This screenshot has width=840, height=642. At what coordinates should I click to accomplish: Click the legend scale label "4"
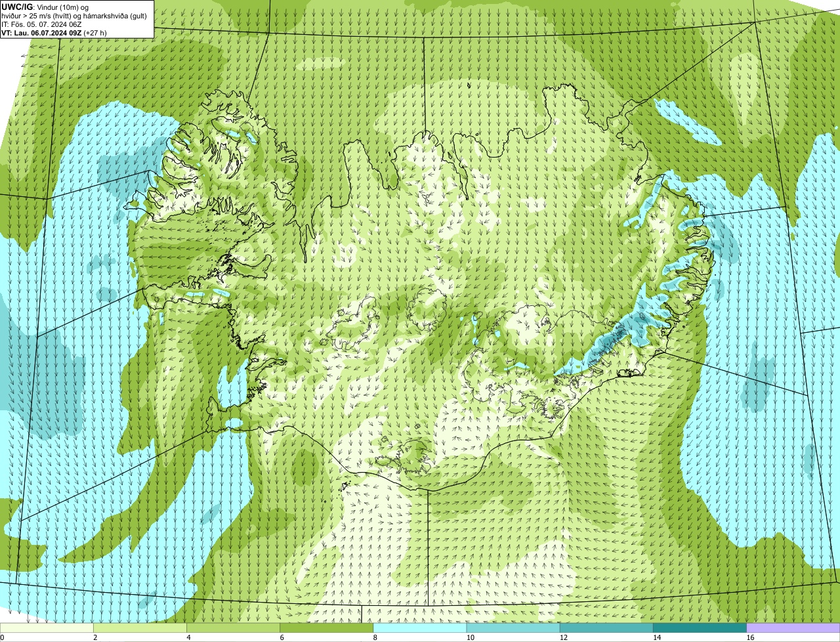pos(188,637)
